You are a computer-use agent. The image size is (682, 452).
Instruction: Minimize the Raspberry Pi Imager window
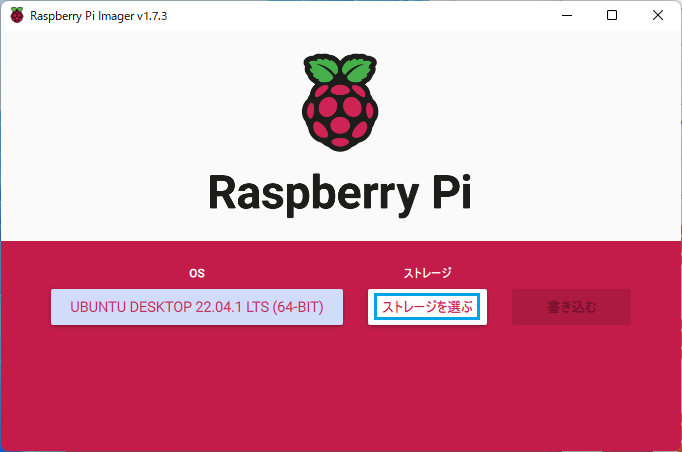click(567, 15)
